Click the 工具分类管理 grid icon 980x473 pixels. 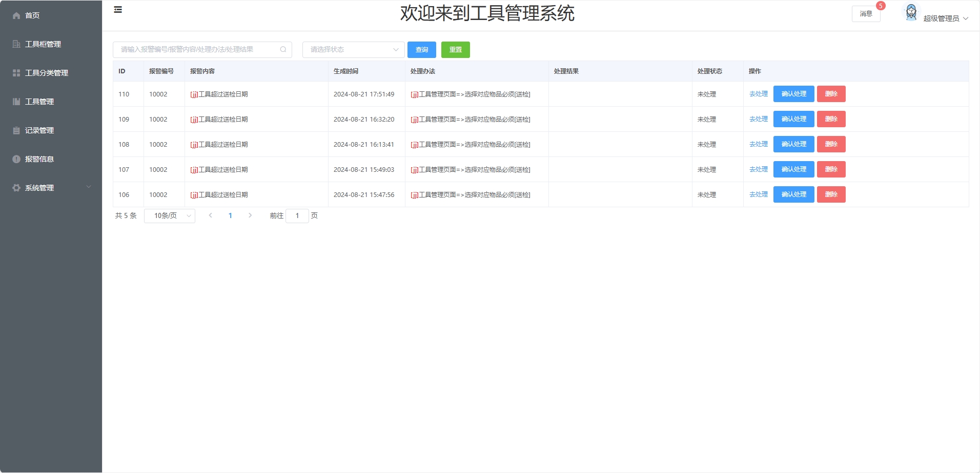click(x=16, y=73)
